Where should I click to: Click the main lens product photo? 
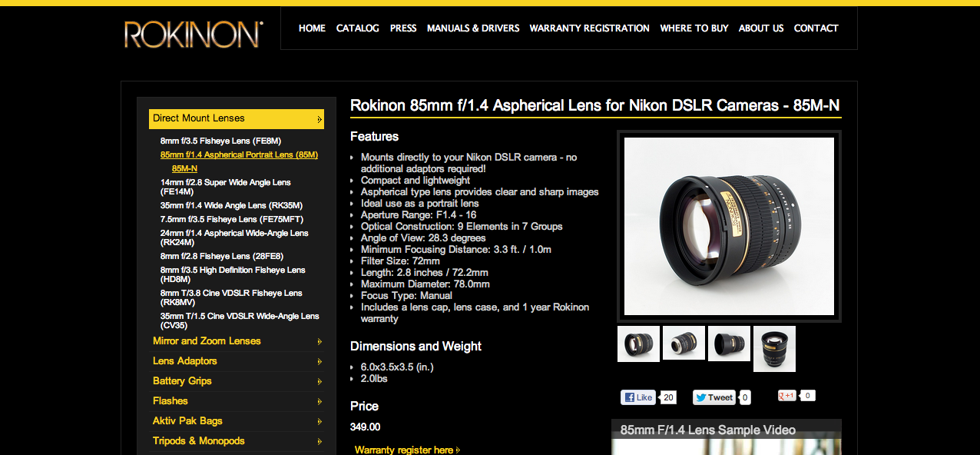coord(729,226)
